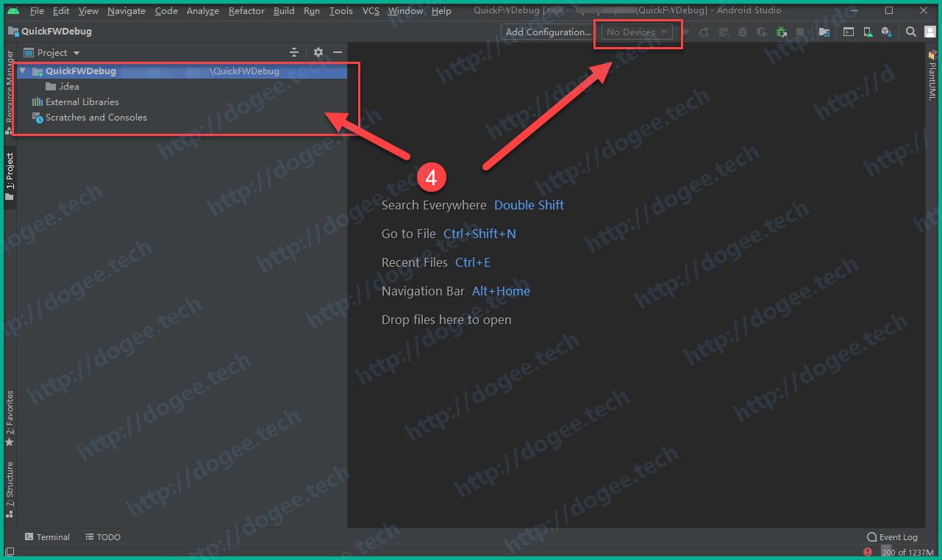Open the Project Structure icon
The height and width of the screenshot is (560, 942).
[x=824, y=32]
